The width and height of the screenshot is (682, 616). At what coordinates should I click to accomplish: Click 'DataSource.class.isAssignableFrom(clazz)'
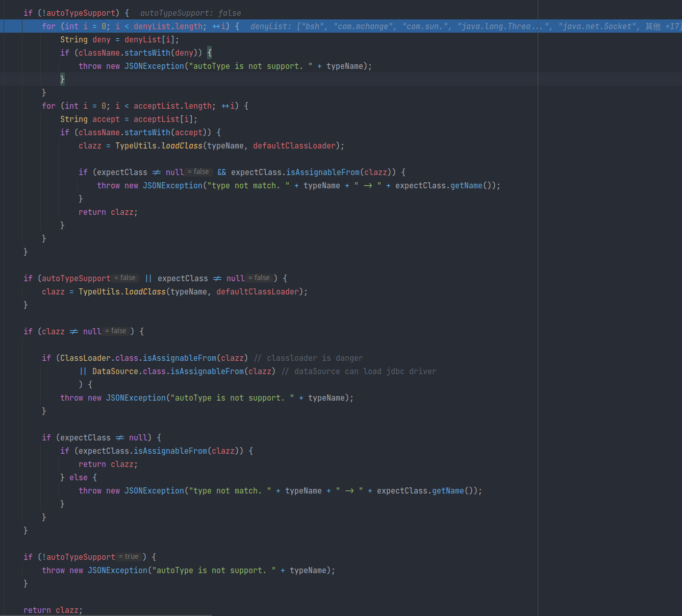tap(184, 372)
